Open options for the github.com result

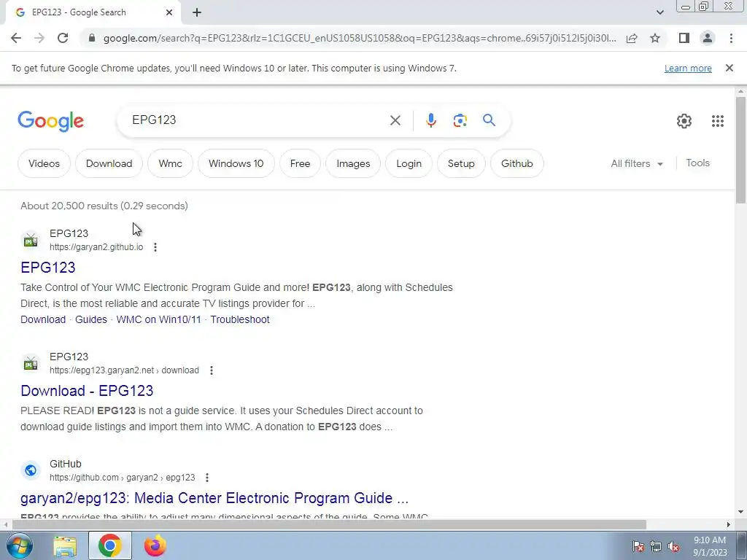click(x=207, y=478)
